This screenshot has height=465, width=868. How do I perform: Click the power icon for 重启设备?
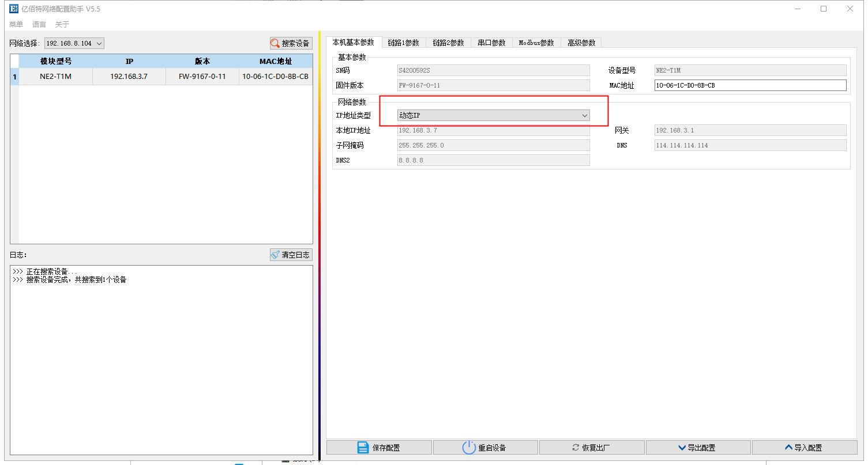point(469,448)
